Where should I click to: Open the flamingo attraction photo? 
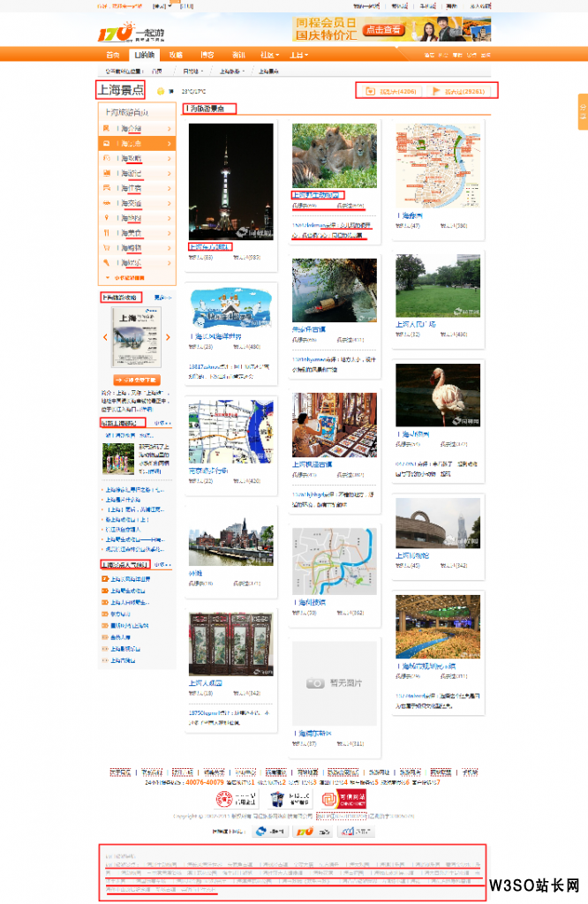[x=438, y=395]
